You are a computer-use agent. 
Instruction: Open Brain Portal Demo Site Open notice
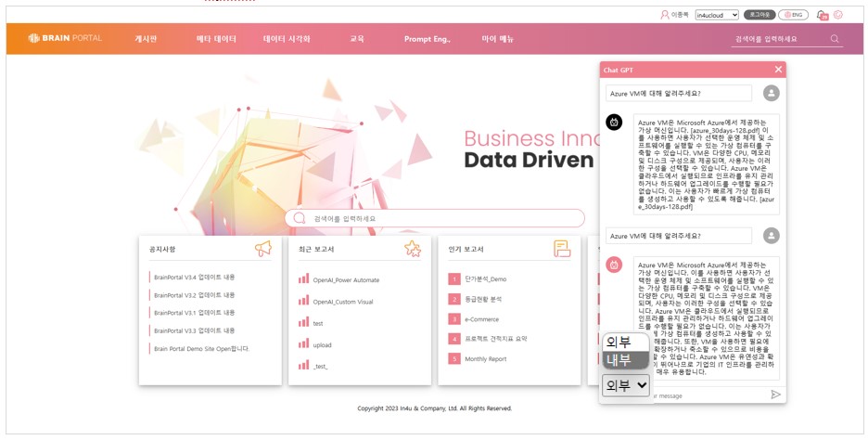coord(201,348)
